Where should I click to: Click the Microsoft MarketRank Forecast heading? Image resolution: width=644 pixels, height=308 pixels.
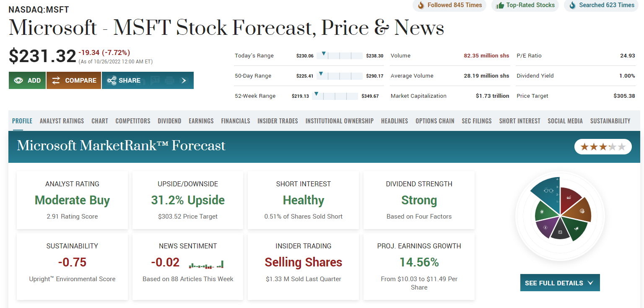click(x=121, y=146)
